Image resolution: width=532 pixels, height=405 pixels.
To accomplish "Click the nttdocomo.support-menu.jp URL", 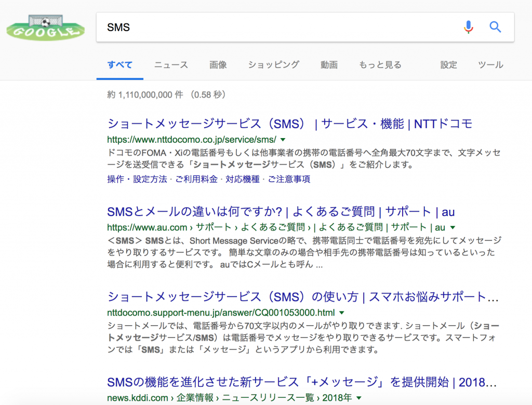I will click(x=221, y=313).
